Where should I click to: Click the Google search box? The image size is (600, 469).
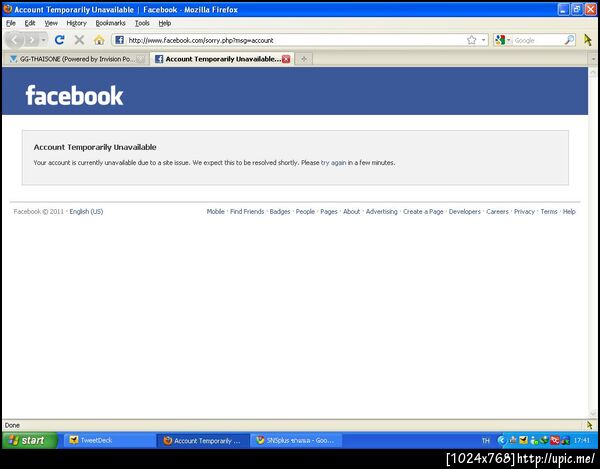coord(538,40)
